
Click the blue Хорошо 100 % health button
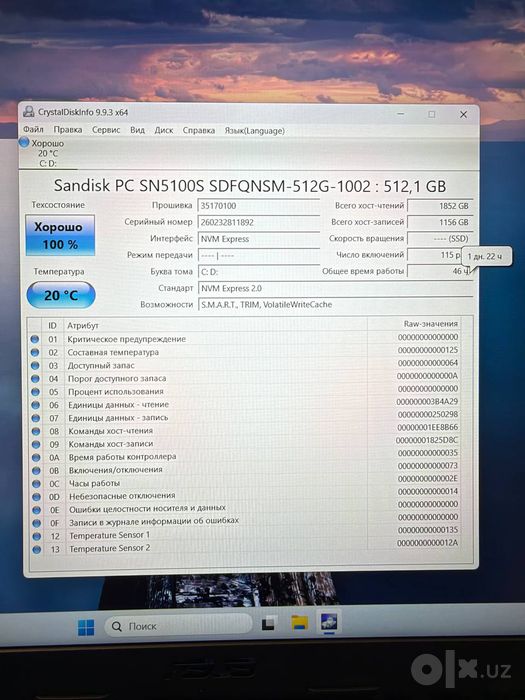pyautogui.click(x=60, y=235)
